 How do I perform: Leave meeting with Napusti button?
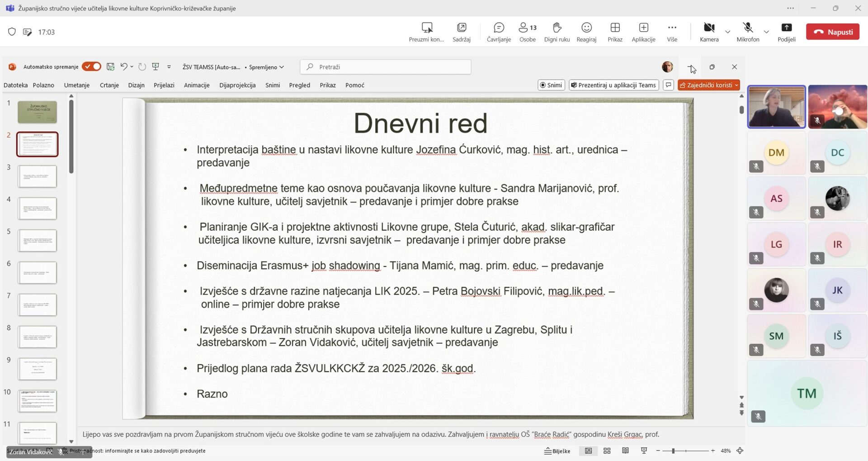833,32
